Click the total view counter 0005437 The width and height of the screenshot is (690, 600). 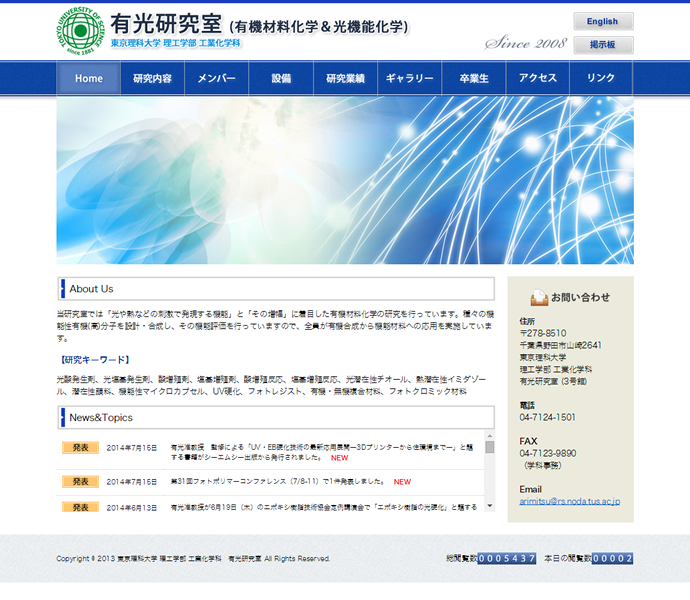506,559
